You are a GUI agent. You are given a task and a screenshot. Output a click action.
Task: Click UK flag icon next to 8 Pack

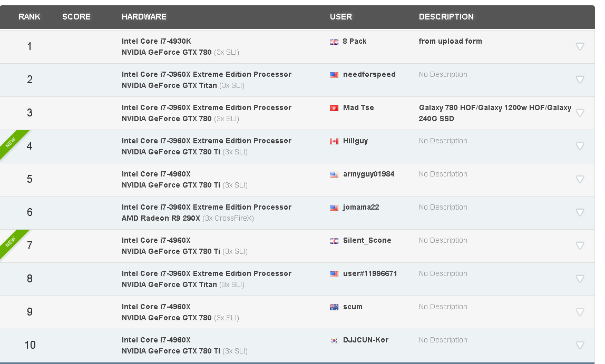pyautogui.click(x=334, y=42)
